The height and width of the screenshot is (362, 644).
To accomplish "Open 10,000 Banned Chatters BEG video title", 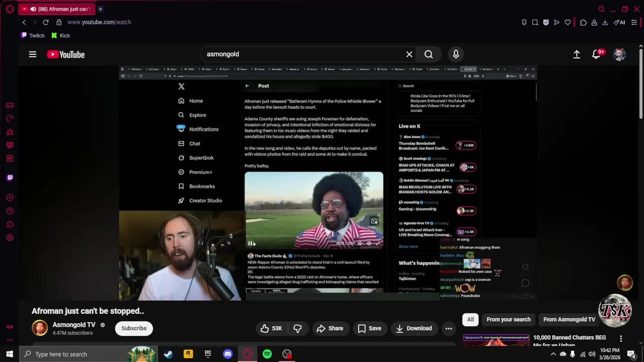I will tap(570, 341).
